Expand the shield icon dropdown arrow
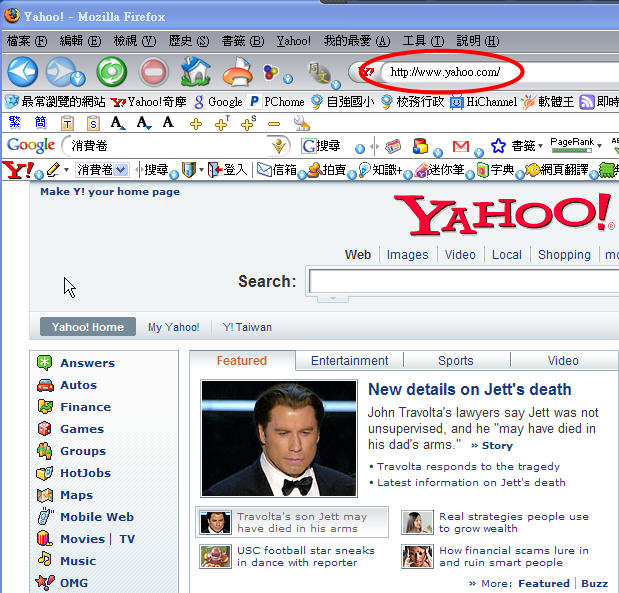Screen dimensions: 619x593 click(201, 170)
